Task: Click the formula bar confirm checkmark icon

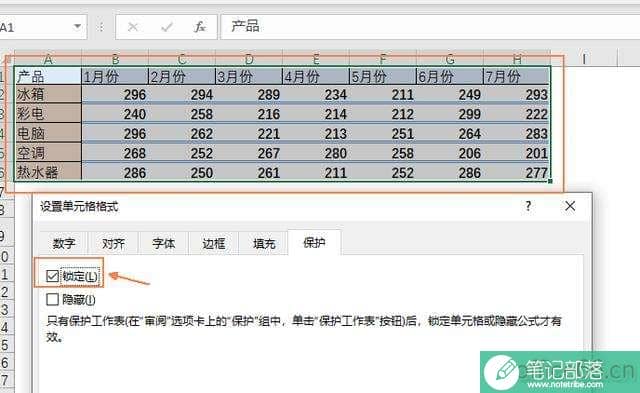Action: coord(167,27)
